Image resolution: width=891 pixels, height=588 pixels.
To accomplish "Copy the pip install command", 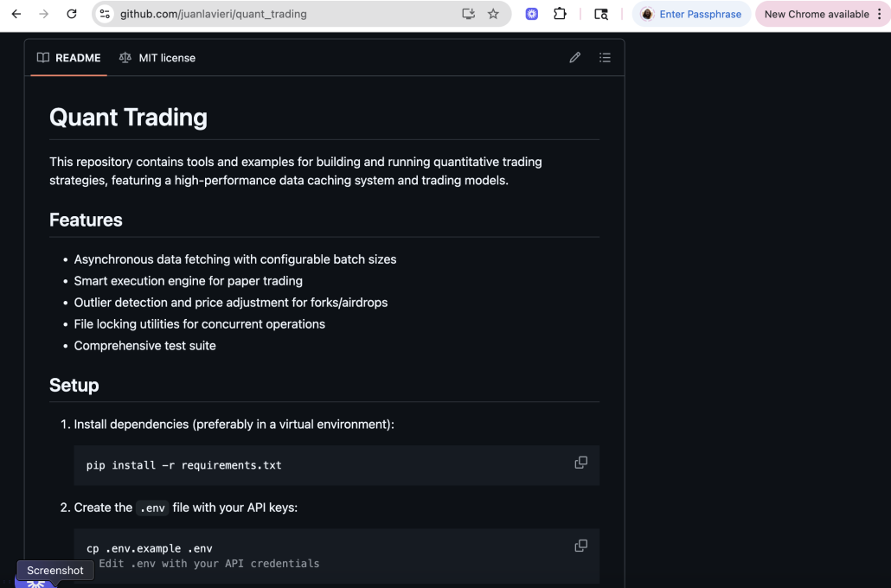I will tap(580, 463).
